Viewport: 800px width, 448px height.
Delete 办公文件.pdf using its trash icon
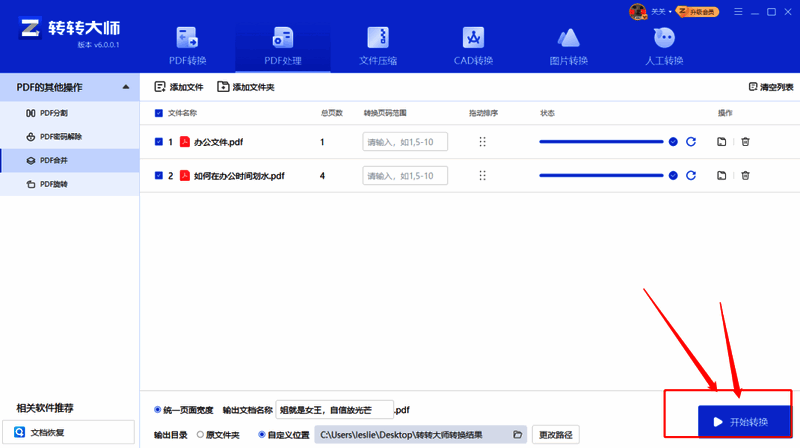[745, 142]
